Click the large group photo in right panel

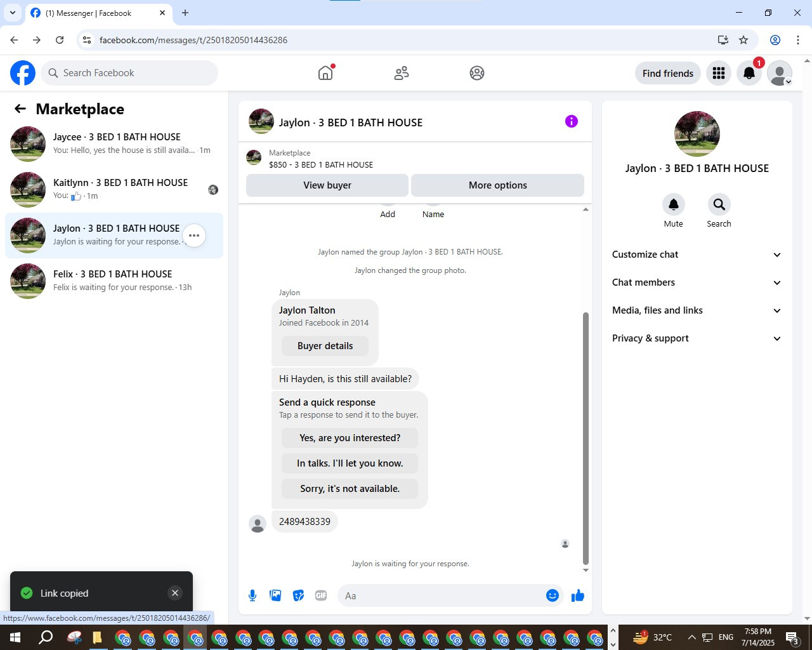point(697,134)
